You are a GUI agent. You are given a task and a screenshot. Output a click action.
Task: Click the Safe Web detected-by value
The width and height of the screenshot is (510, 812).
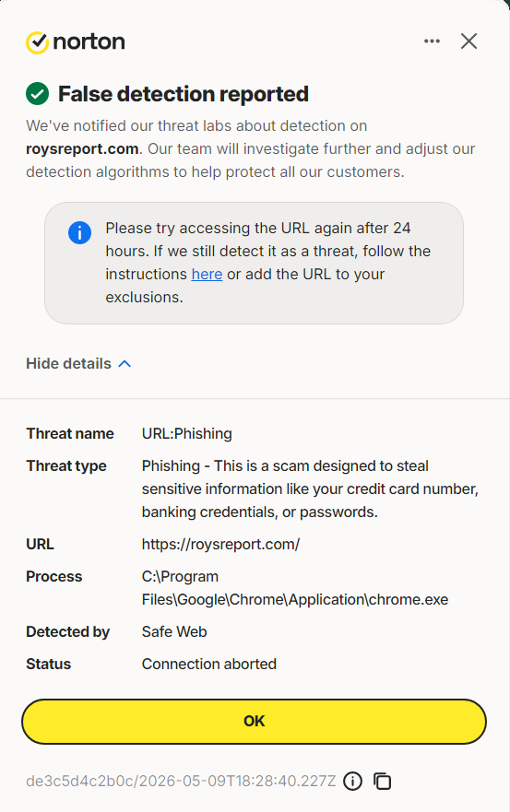(x=174, y=631)
